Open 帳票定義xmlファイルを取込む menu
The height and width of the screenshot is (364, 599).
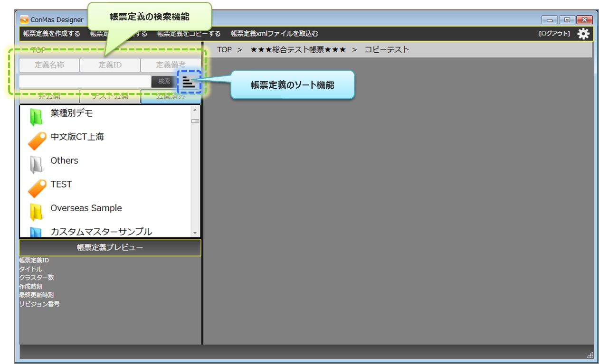coord(274,34)
